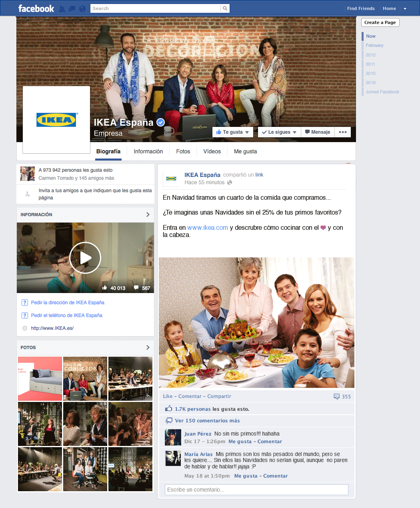
Task: Click Comentar under the post
Action: pyautogui.click(x=190, y=396)
